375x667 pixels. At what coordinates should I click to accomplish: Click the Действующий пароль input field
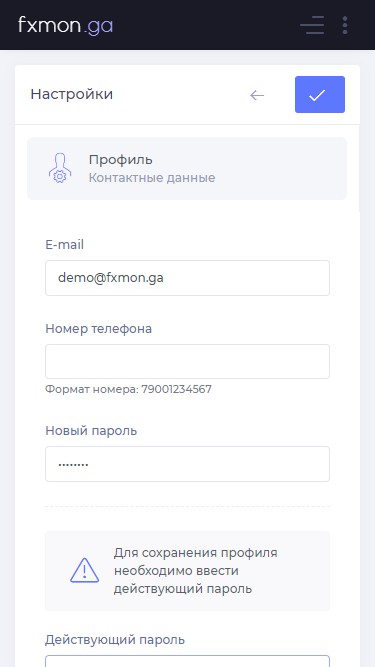point(188,661)
